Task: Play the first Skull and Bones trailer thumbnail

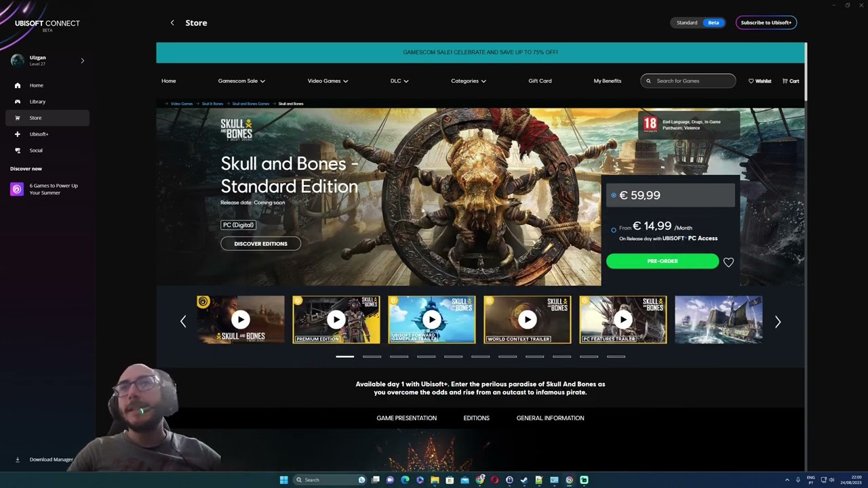Action: click(240, 319)
